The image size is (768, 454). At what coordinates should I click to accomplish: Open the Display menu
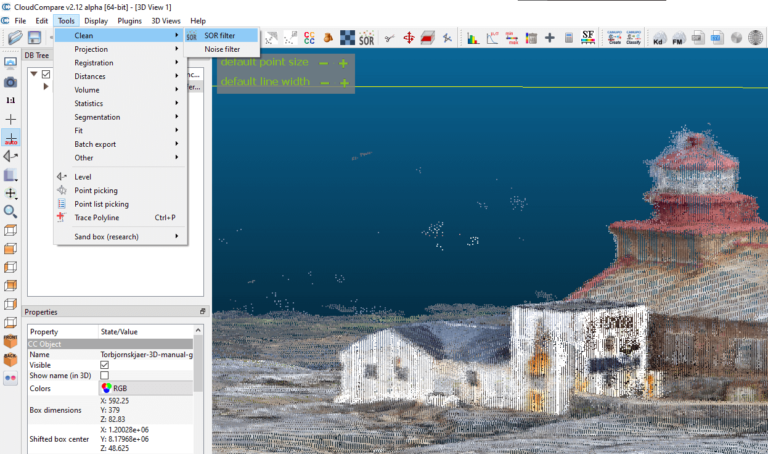point(96,21)
